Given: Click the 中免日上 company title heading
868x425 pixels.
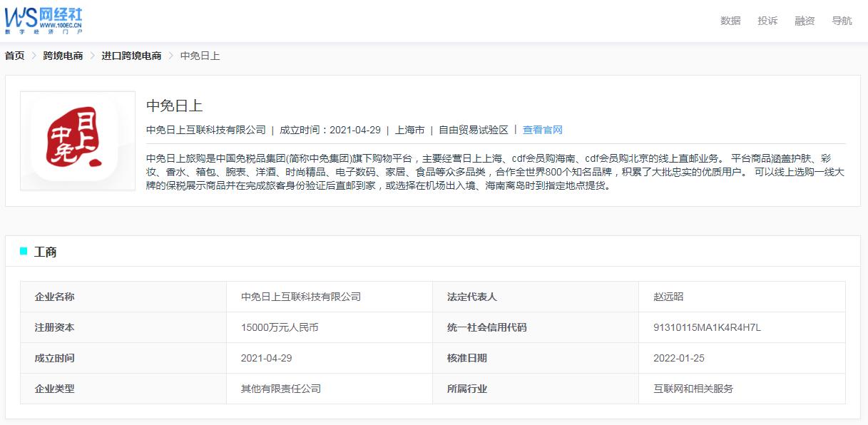Looking at the screenshot, I should (175, 106).
